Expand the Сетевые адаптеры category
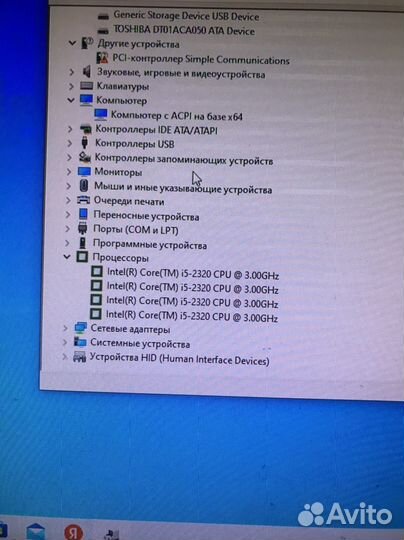Screen dimensions: 404x540 click(x=65, y=328)
